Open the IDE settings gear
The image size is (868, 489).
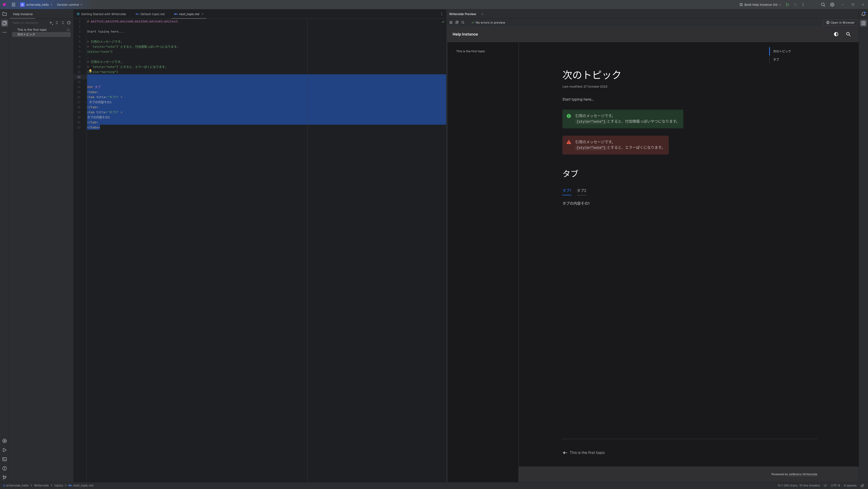(832, 5)
